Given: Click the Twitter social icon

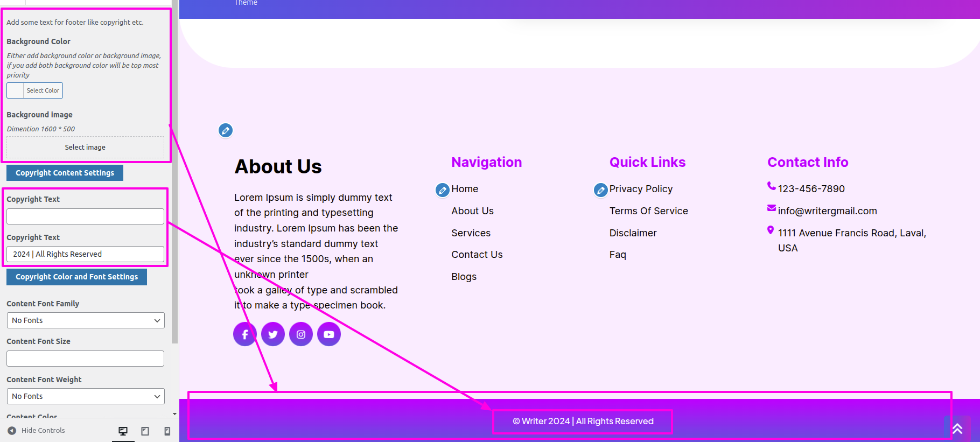Looking at the screenshot, I should click(273, 334).
